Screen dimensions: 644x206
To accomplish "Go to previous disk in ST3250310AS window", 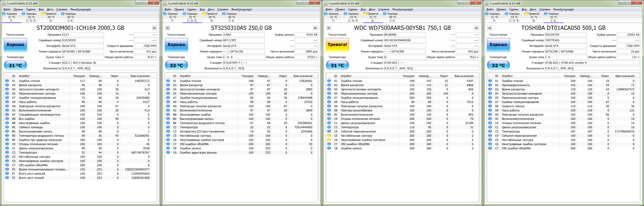I will [168, 28].
